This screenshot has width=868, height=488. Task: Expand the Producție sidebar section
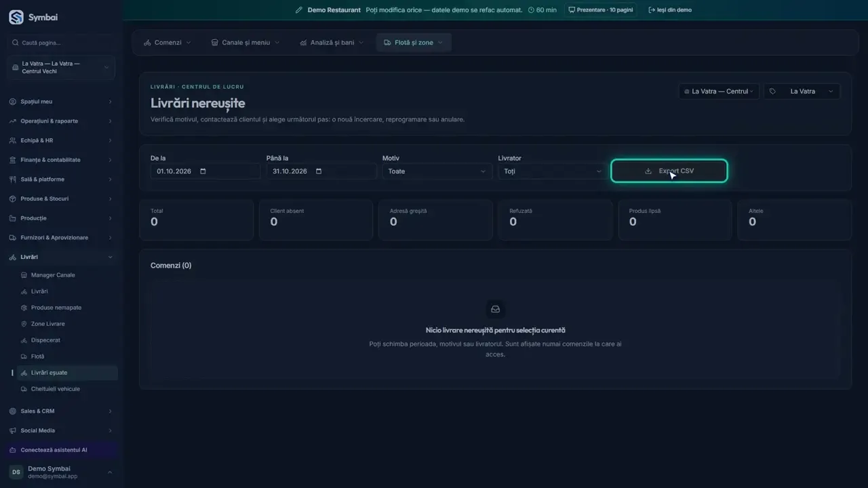click(x=61, y=218)
